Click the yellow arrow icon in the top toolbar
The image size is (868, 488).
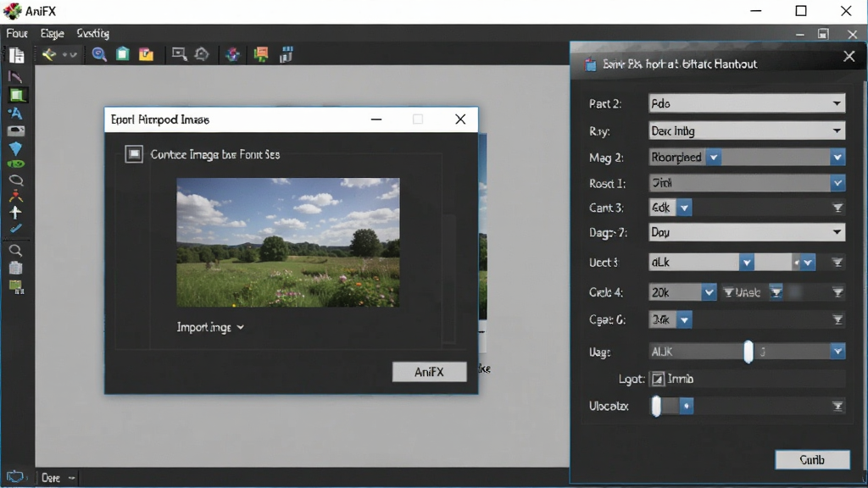pyautogui.click(x=49, y=54)
